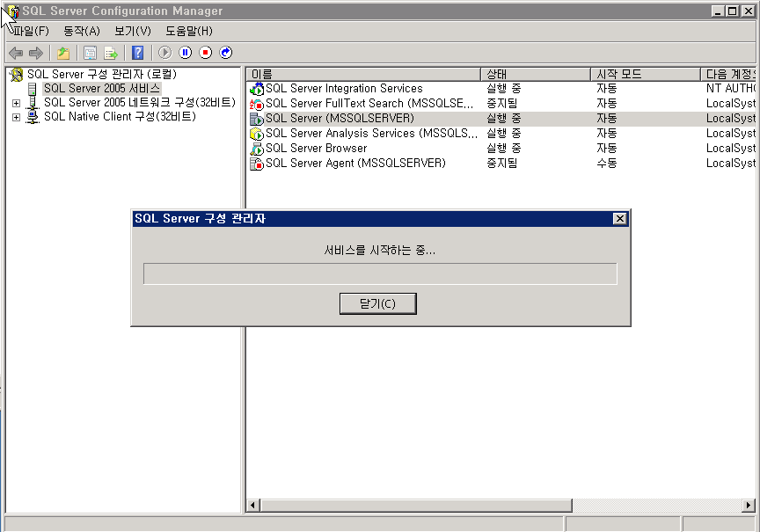The height and width of the screenshot is (532, 760).
Task: Click the SQL Native Client 구성 tree icon
Action: tap(33, 117)
